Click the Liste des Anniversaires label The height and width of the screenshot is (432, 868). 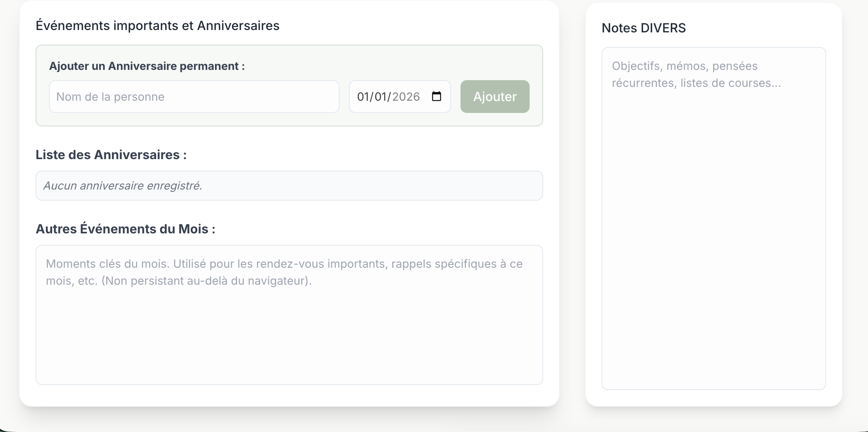click(111, 154)
